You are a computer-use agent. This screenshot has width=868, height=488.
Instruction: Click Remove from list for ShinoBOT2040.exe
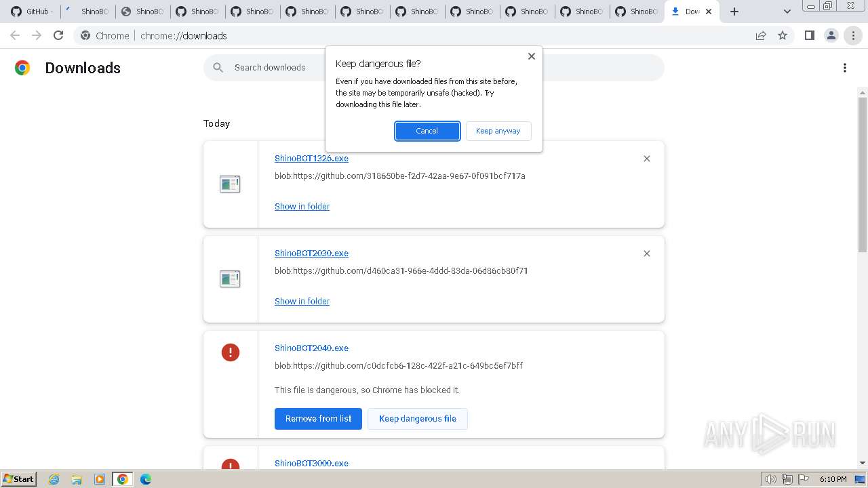point(318,419)
